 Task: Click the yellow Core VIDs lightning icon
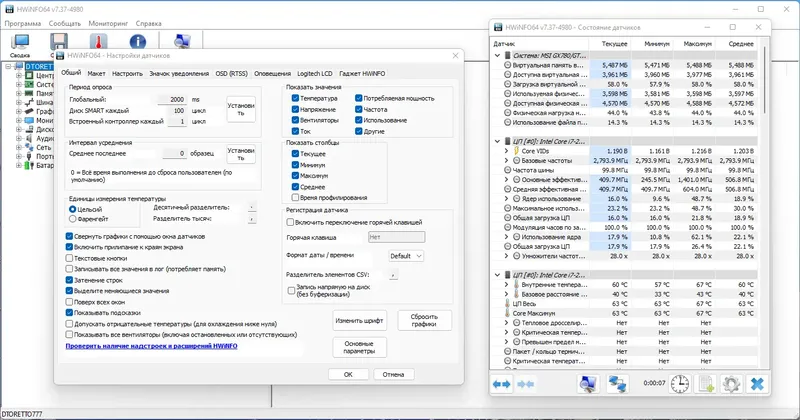click(x=516, y=151)
